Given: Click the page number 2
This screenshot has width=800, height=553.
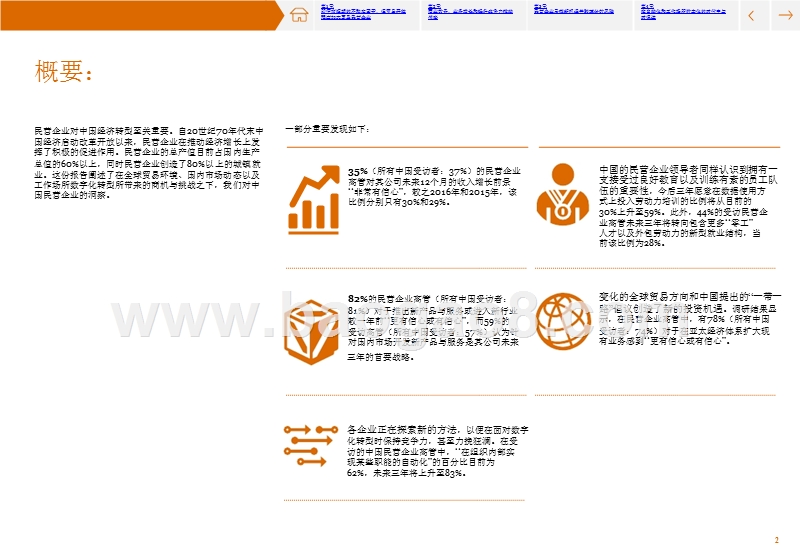Looking at the screenshot, I should click(777, 540).
